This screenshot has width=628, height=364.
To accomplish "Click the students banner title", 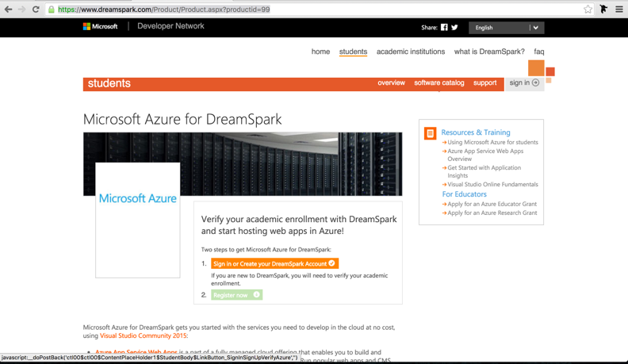I will [x=109, y=83].
